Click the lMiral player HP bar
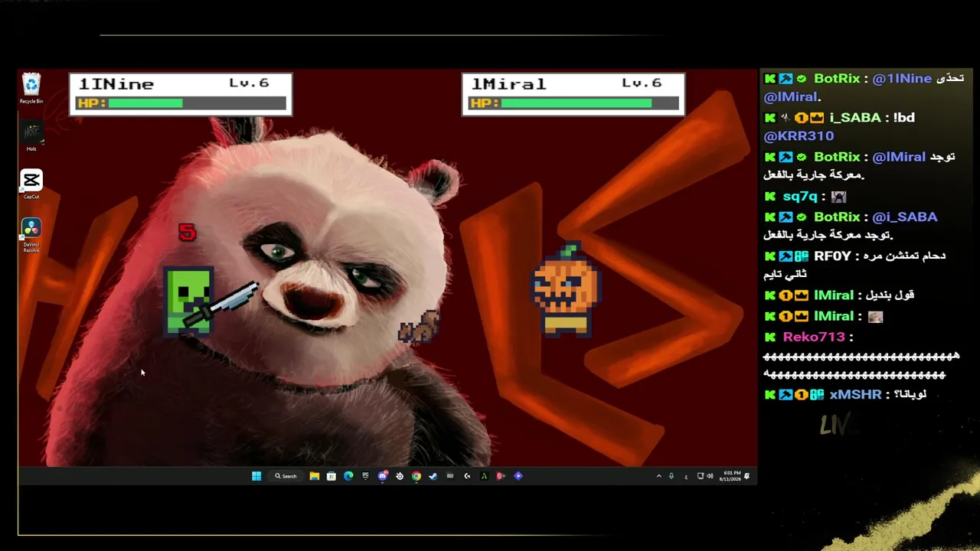 tap(573, 103)
